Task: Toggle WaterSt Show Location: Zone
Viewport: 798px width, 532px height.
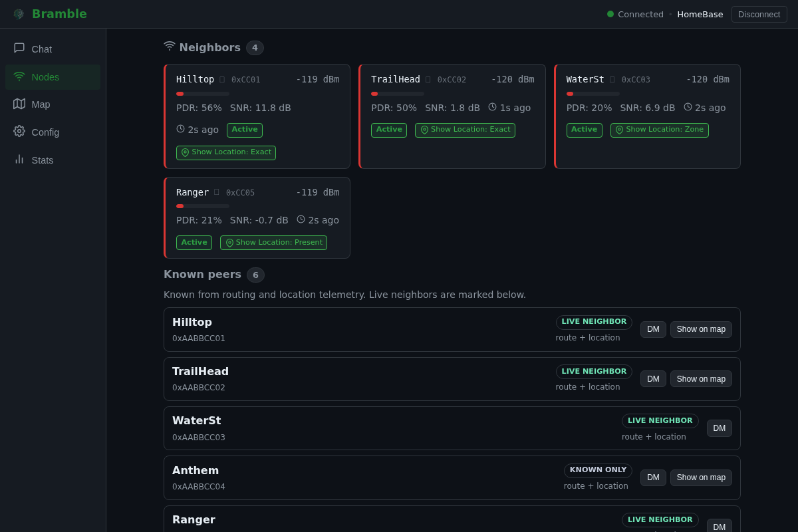Action: point(660,130)
